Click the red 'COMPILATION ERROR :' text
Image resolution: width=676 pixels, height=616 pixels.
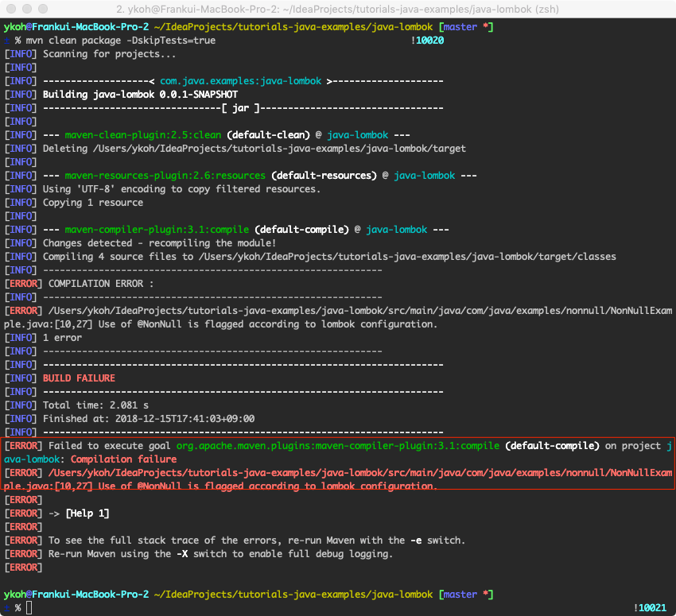(x=101, y=284)
